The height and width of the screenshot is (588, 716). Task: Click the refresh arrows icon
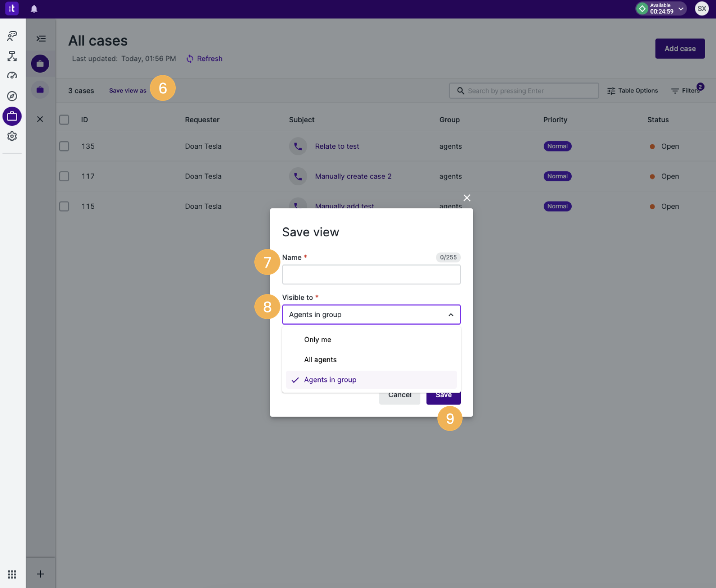[190, 59]
